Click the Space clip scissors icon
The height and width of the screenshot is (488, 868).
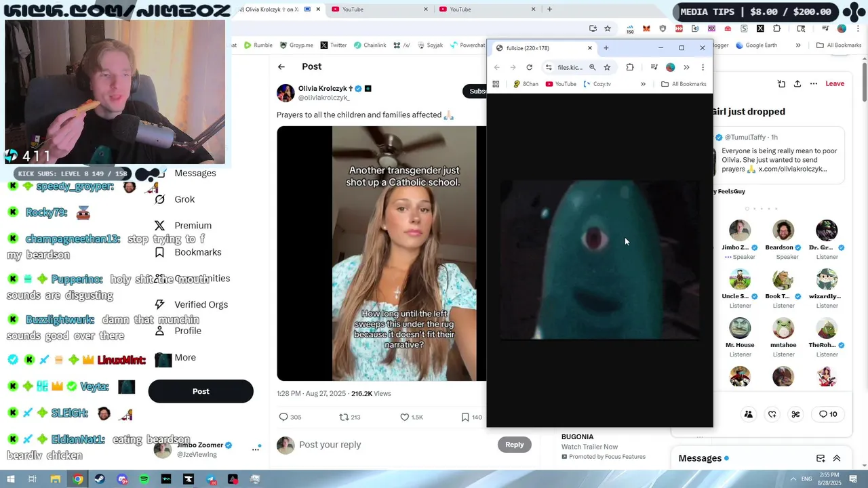(795, 414)
